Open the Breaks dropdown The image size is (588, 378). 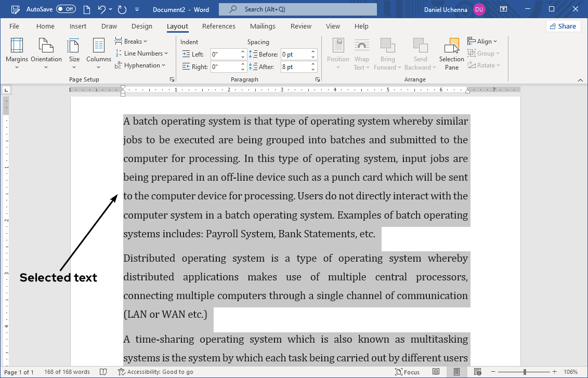132,41
